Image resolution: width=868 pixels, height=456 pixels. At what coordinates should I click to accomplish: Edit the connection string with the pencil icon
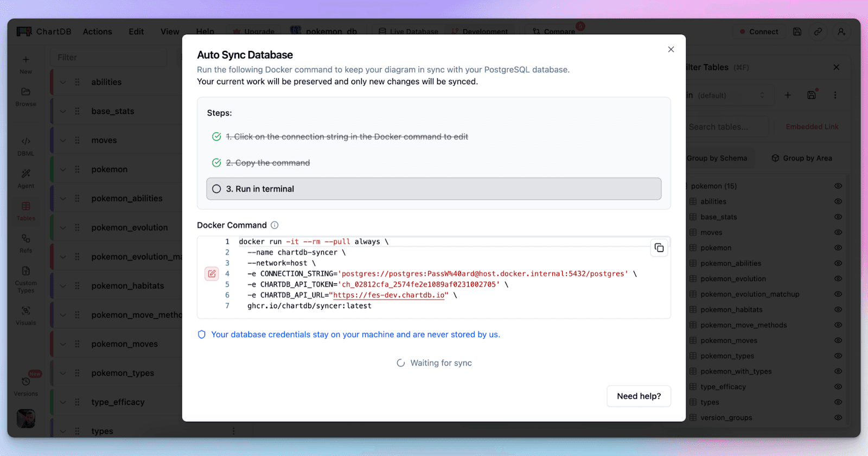pyautogui.click(x=212, y=274)
